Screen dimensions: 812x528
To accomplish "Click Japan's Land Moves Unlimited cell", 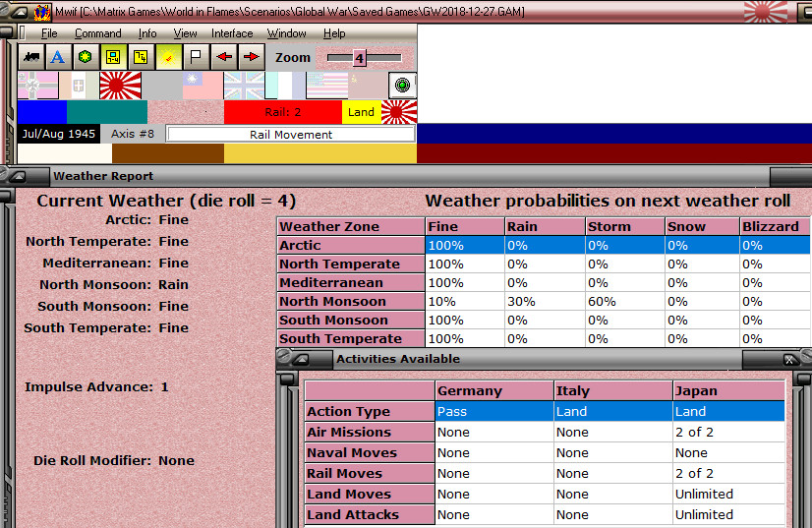I will pyautogui.click(x=729, y=495).
